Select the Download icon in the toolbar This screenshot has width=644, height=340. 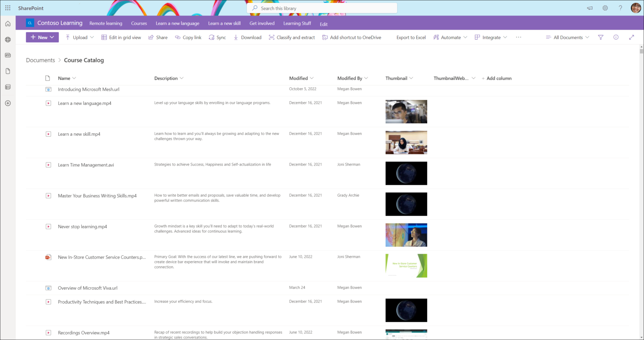[236, 37]
